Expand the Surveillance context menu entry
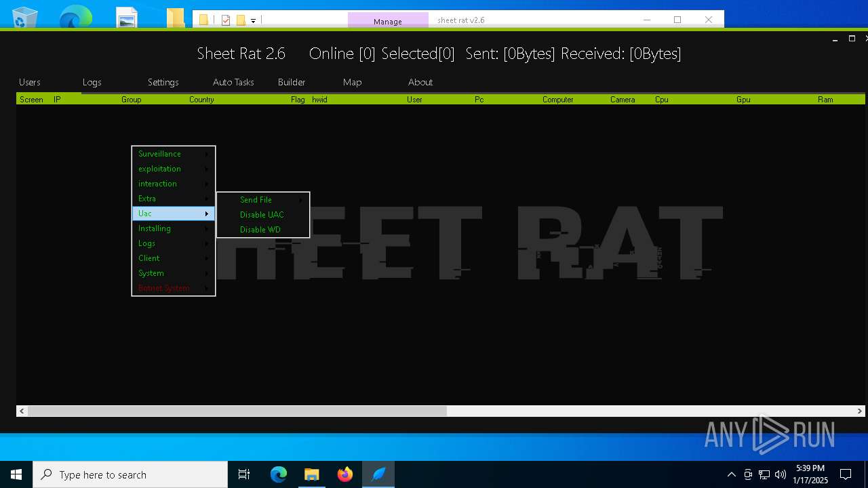 [x=174, y=154]
